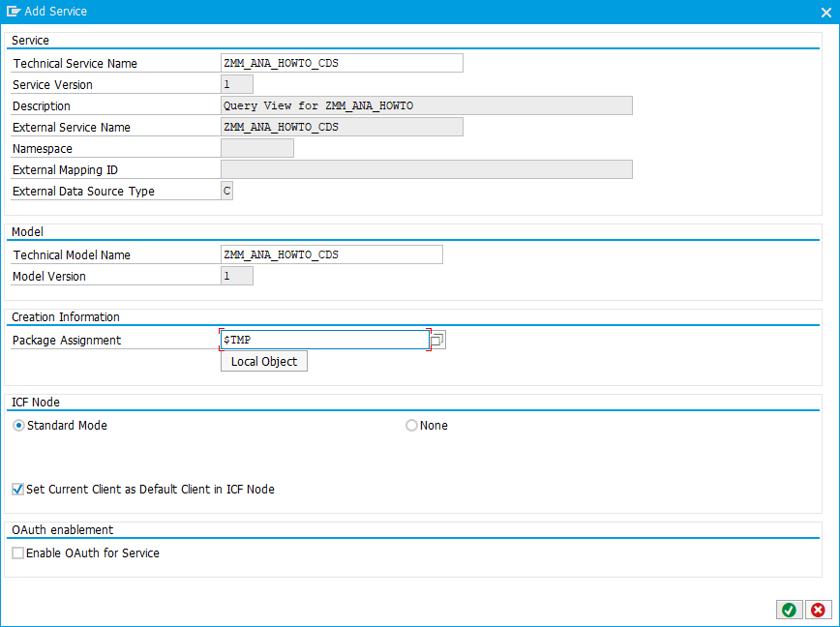Click the Model Version field
The width and height of the screenshot is (840, 627).
[x=237, y=277]
